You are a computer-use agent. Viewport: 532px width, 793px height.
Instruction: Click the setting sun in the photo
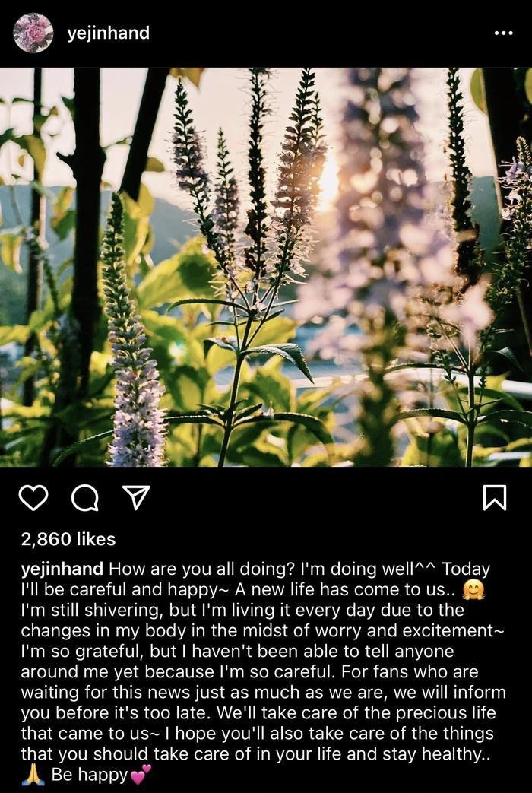point(328,184)
